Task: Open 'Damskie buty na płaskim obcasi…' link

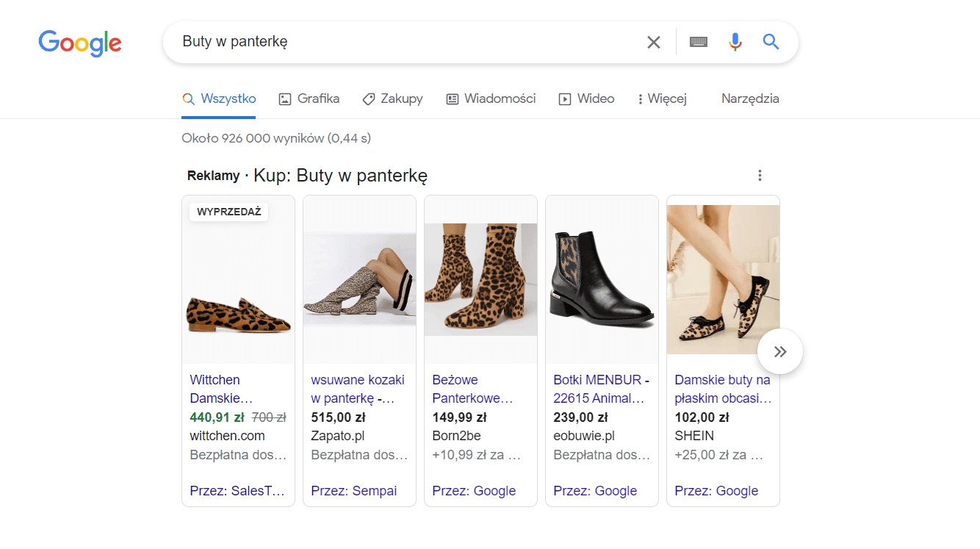Action: pos(723,390)
